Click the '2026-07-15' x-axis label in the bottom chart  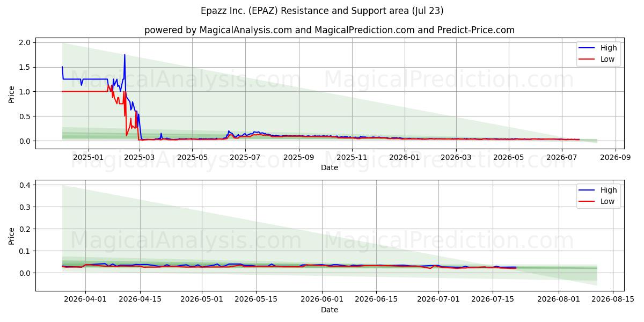click(x=493, y=299)
